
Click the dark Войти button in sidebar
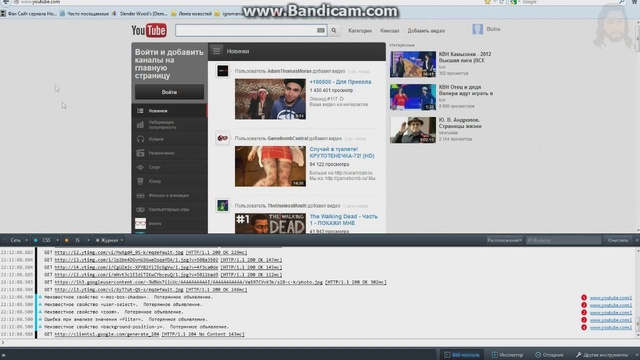coord(169,92)
